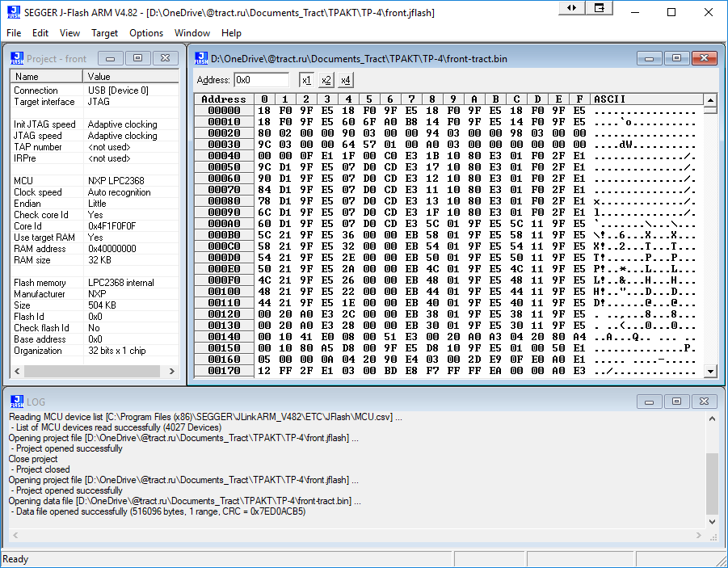Click the project panel horizontal scrollbar thumb

click(92, 371)
